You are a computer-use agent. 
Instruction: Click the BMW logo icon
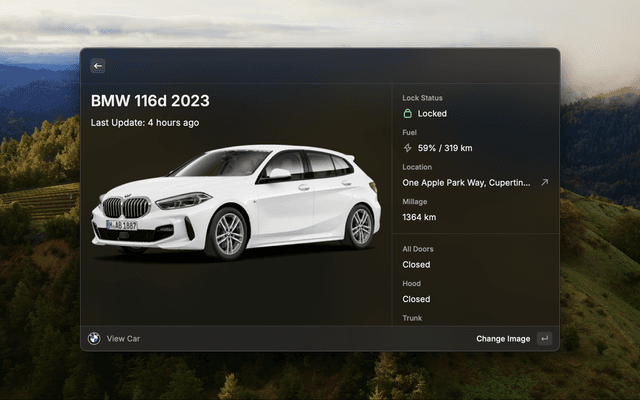tap(94, 339)
